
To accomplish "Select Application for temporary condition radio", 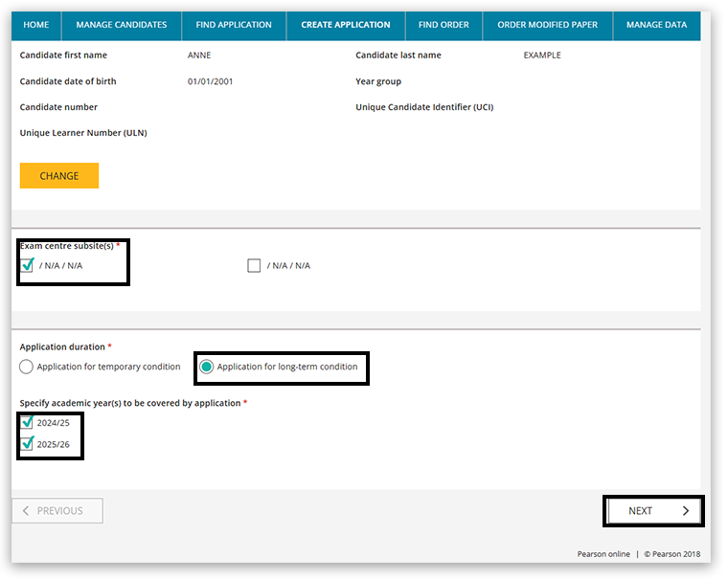I will coord(27,367).
